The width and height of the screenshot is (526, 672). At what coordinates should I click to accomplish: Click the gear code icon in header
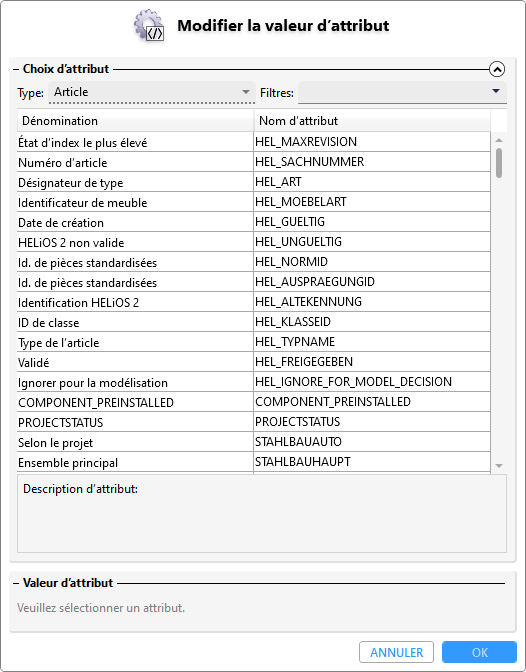(149, 26)
